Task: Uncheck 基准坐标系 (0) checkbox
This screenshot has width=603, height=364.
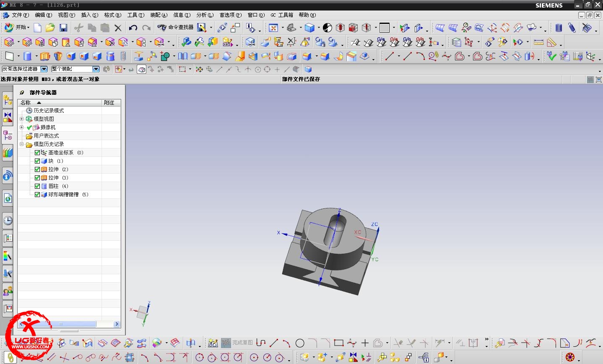Action: pos(37,153)
